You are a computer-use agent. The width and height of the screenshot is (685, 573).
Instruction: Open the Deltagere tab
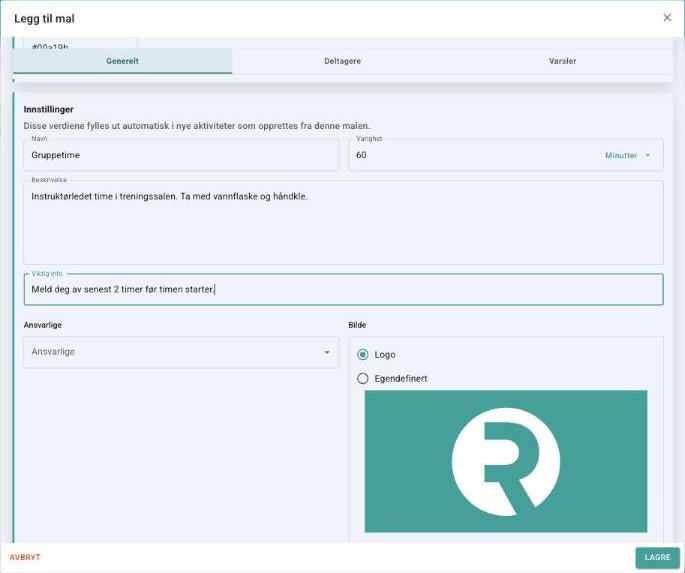pyautogui.click(x=342, y=61)
